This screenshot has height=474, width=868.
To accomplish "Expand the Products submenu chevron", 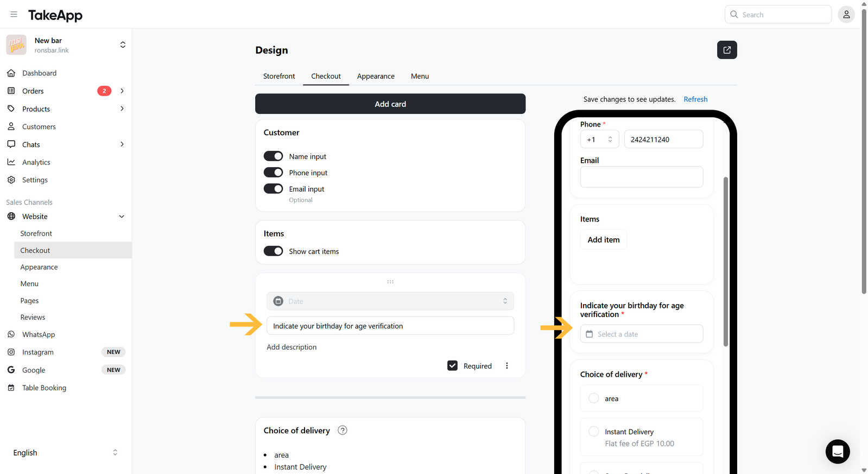I will pos(122,109).
